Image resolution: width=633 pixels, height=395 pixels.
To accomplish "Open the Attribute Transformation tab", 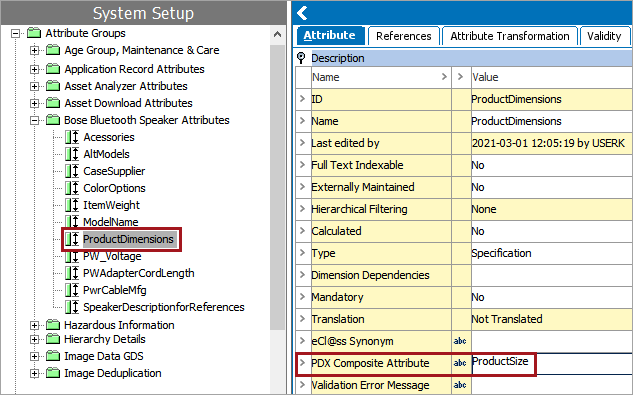I will coord(509,36).
